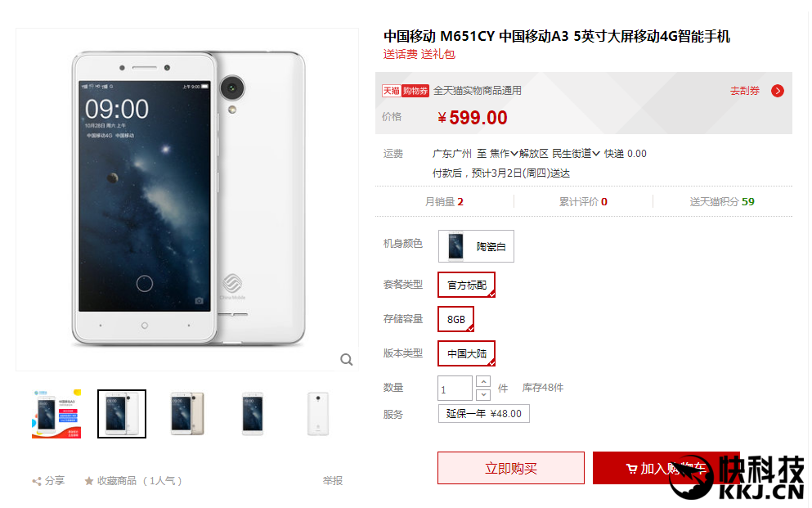Increase quantity with the up arrow
The image size is (812, 508).
click(483, 382)
